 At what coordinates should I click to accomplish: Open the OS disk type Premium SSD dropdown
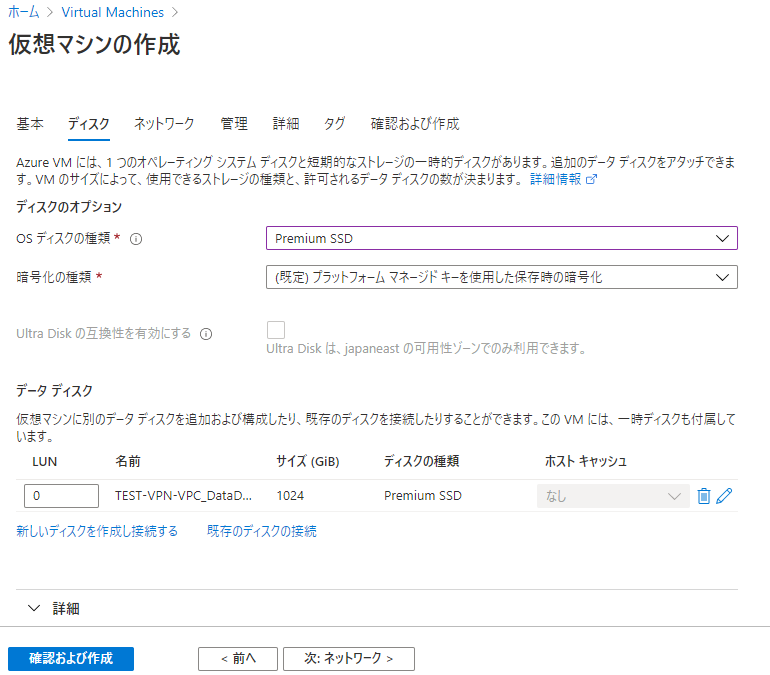(502, 238)
